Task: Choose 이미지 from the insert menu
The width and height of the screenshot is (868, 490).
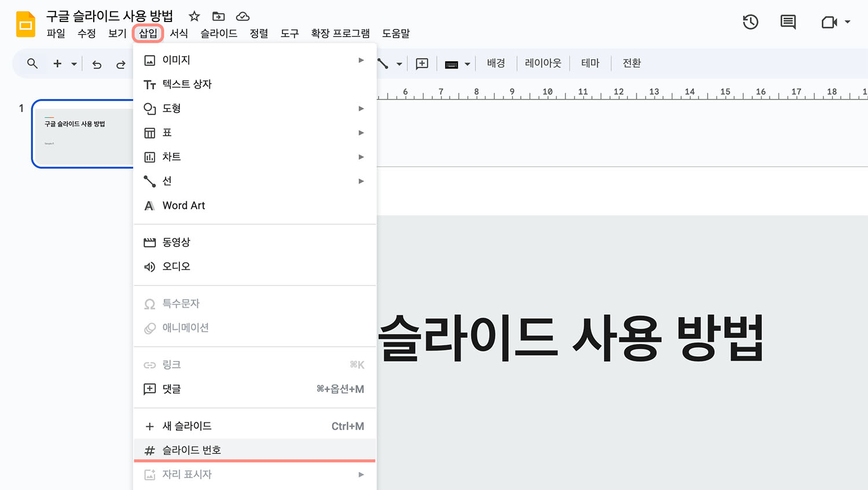Action: coord(255,60)
